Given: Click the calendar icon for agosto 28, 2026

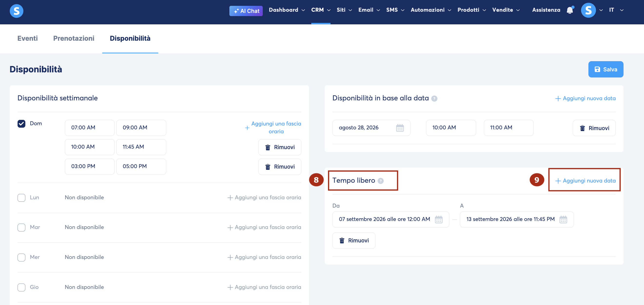Looking at the screenshot, I should tap(400, 128).
